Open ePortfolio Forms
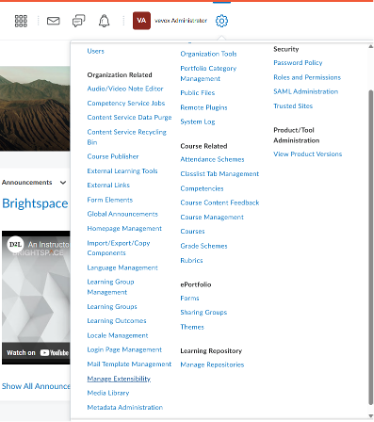This screenshot has width=374, height=422. (x=190, y=298)
